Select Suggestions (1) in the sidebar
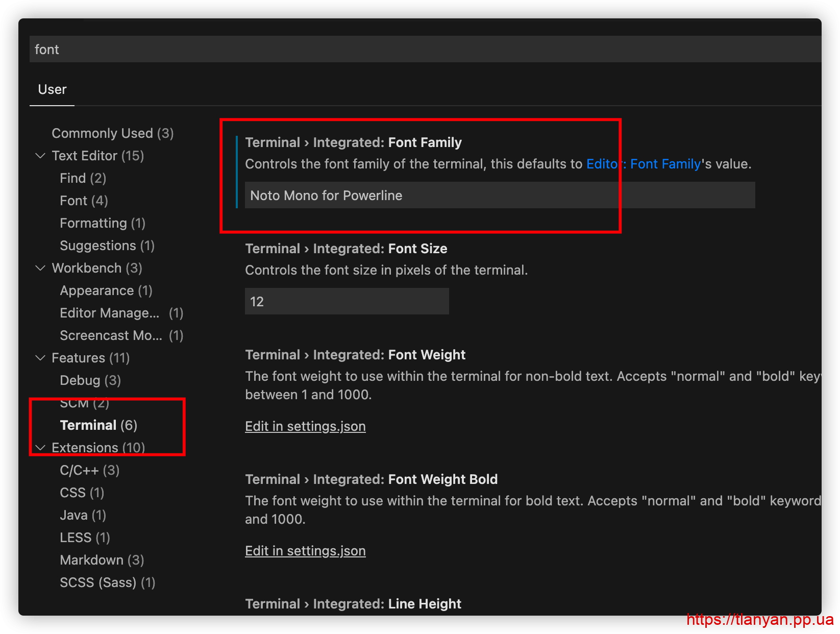The image size is (840, 634). coord(107,246)
